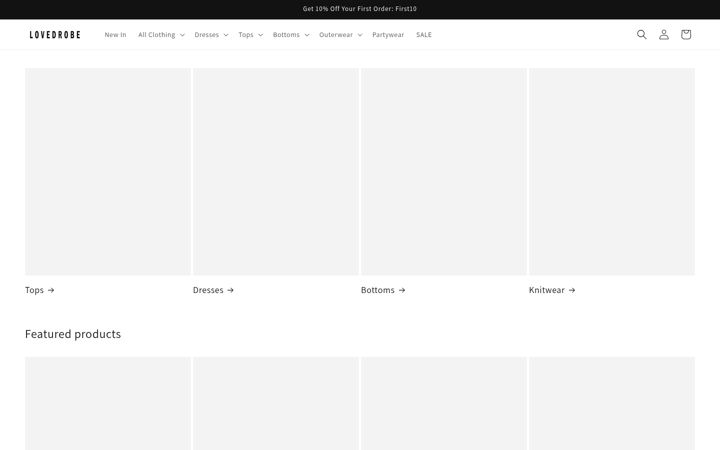Click the Knitwear collection image card

coord(612,172)
